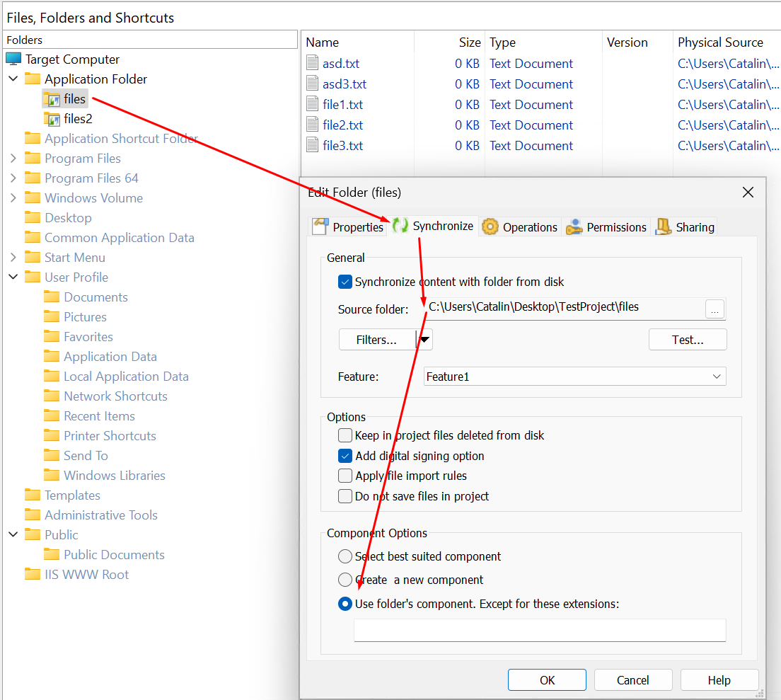Screen dimensions: 781x700
Task: Click the synchronized files2 folder icon
Action: 52,119
